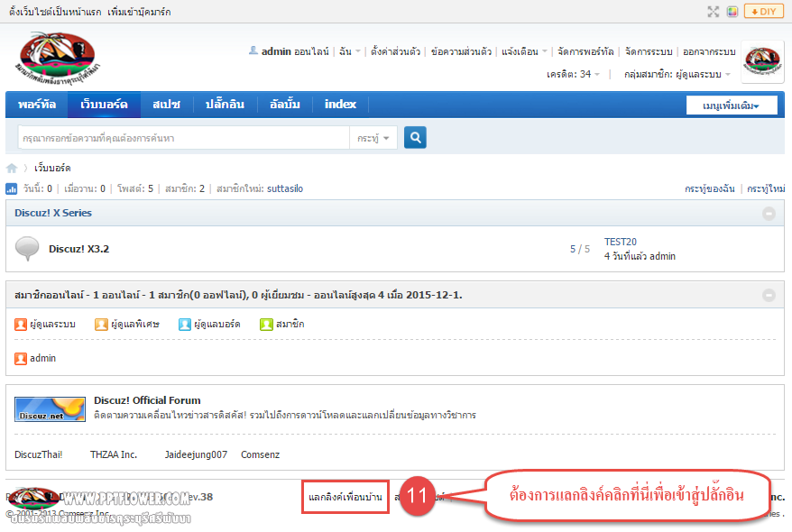792x532 pixels.
Task: Open the สเปซ tab
Action: [x=166, y=105]
